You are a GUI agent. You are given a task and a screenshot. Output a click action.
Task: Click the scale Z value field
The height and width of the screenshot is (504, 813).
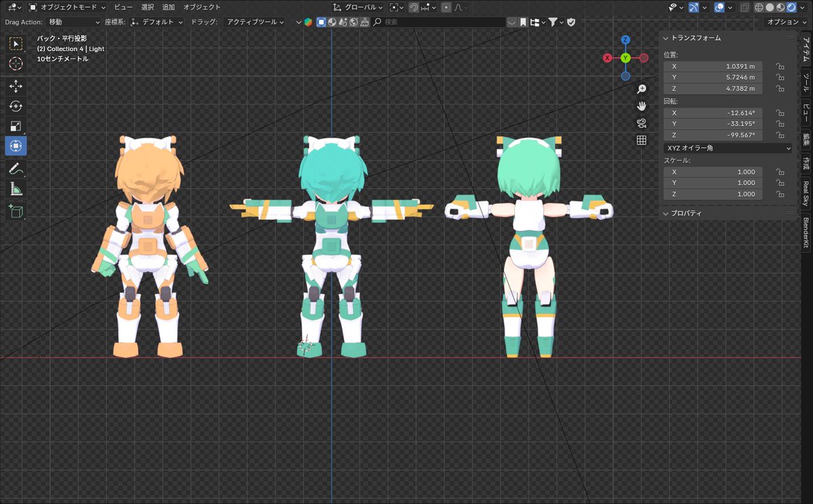point(713,194)
